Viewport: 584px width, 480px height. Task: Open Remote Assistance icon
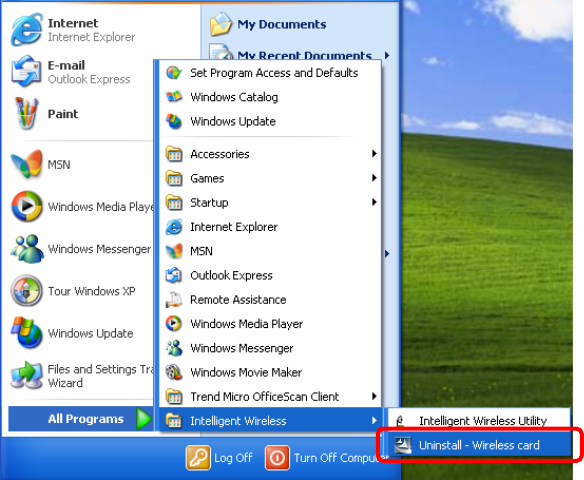[174, 299]
